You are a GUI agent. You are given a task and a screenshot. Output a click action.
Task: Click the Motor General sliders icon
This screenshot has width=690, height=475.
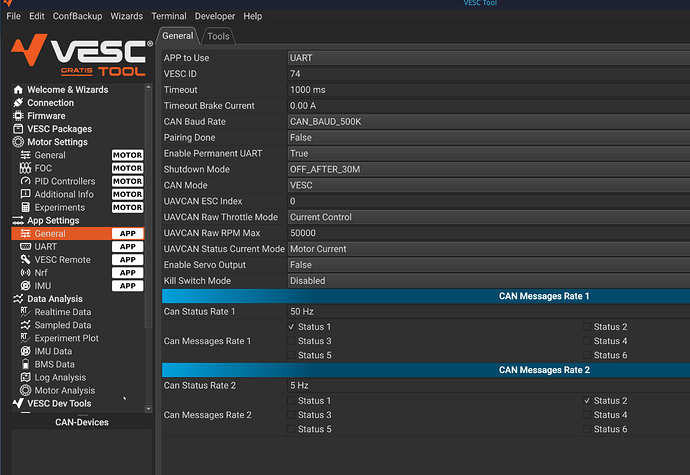pos(26,155)
